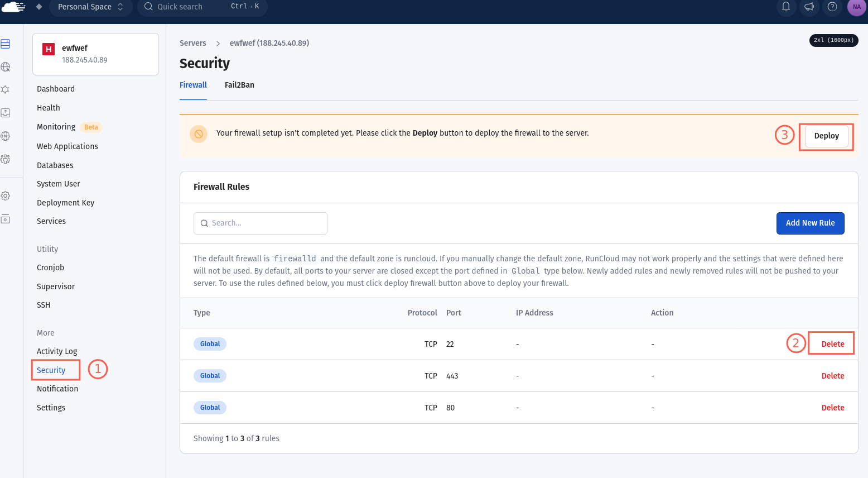868x478 pixels.
Task: Open notifications bell in top bar
Action: pos(786,7)
